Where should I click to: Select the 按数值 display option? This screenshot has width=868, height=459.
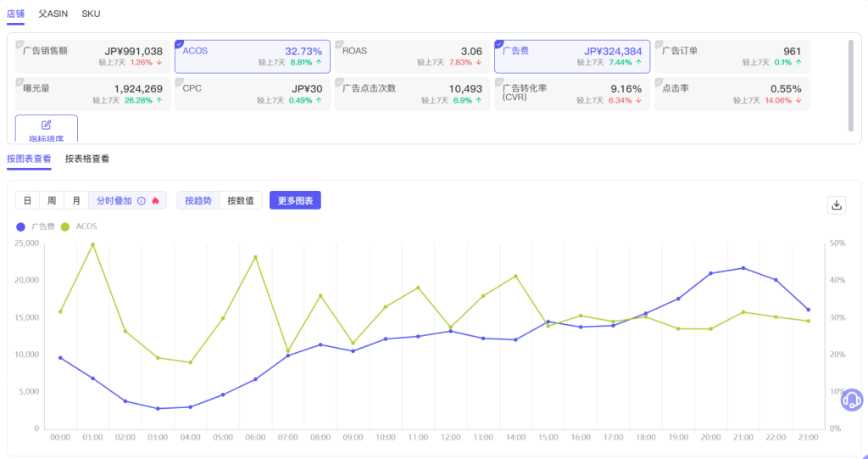point(241,201)
